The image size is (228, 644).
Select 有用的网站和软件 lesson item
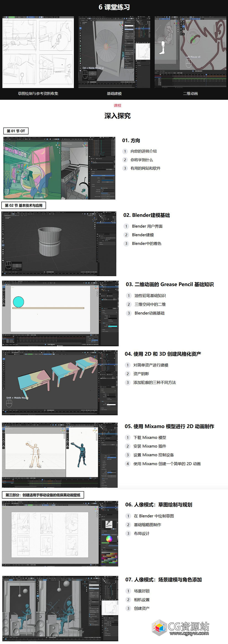point(146,168)
